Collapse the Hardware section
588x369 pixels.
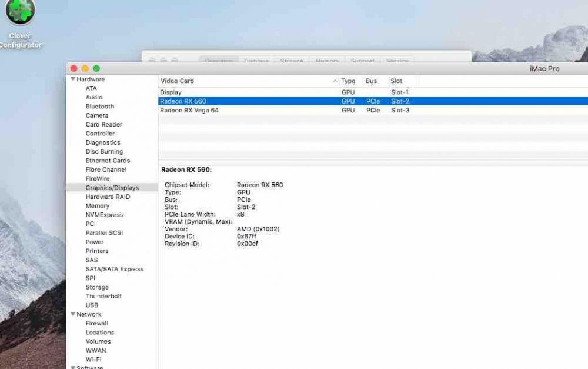pyautogui.click(x=73, y=79)
